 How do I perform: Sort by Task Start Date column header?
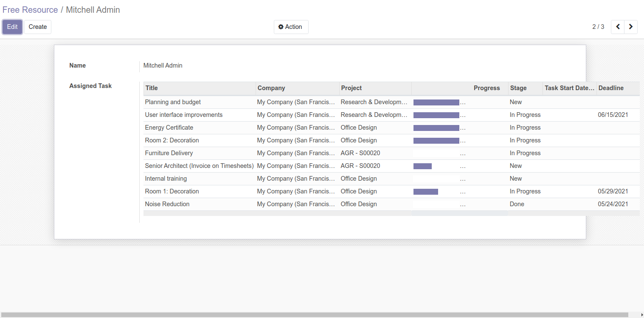coord(569,88)
